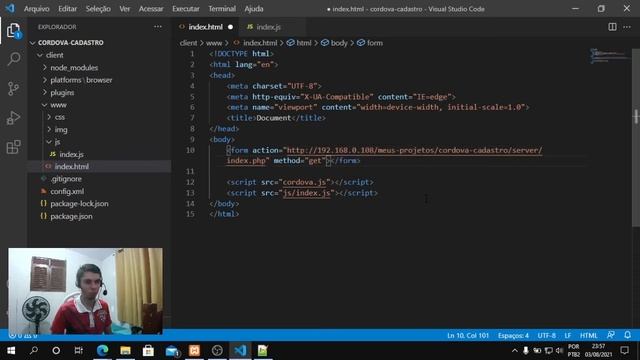
Task: Open package-lock.json in explorer
Action: tap(79, 204)
